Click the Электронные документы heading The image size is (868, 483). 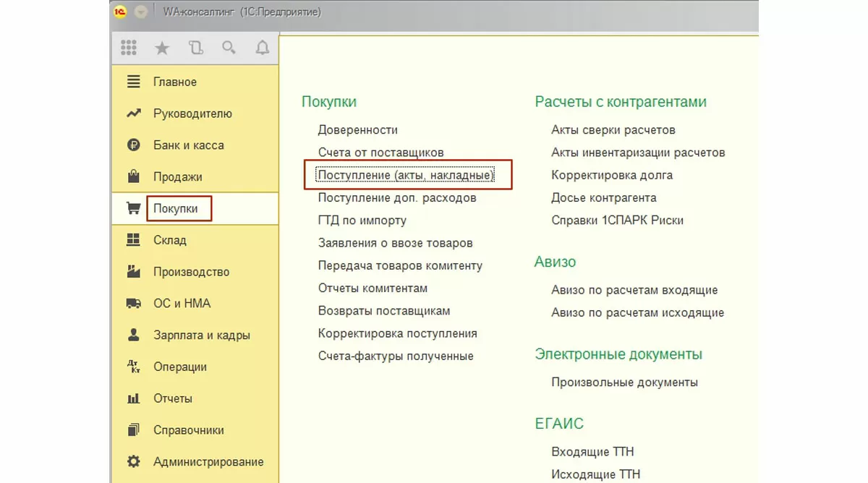pos(618,354)
